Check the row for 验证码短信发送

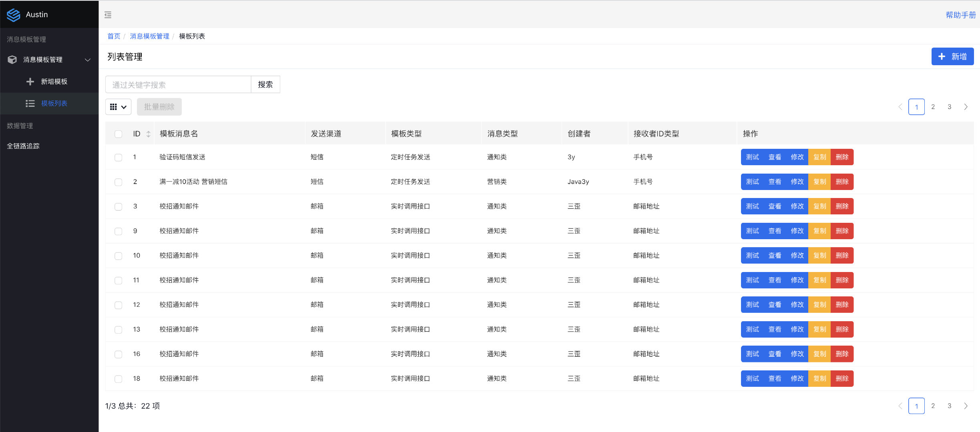point(118,157)
